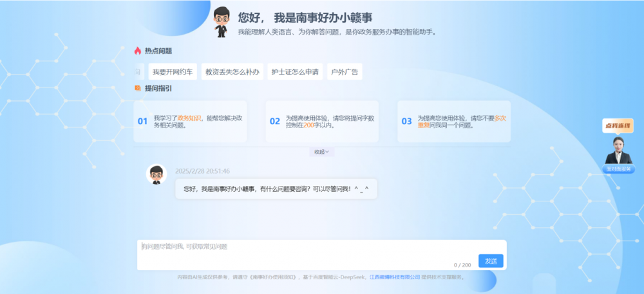Click the 点我连线 speech bubble

pos(618,125)
